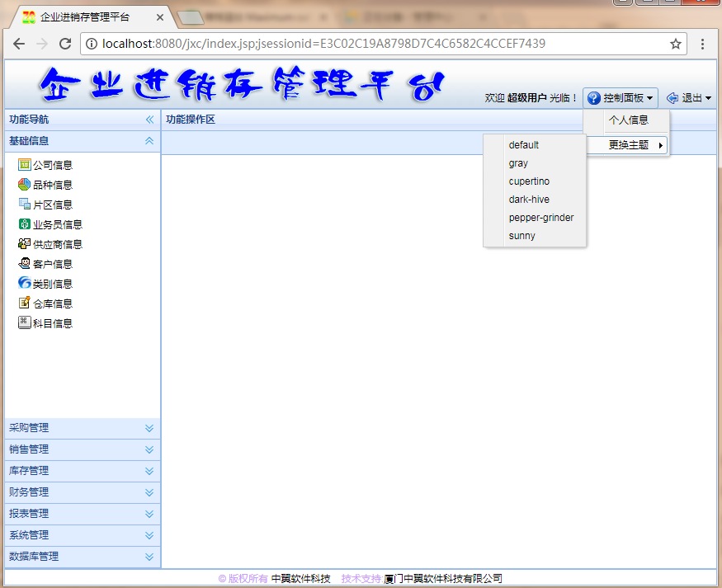722x588 pixels.
Task: Open the 更换主题 submenu
Action: point(627,144)
